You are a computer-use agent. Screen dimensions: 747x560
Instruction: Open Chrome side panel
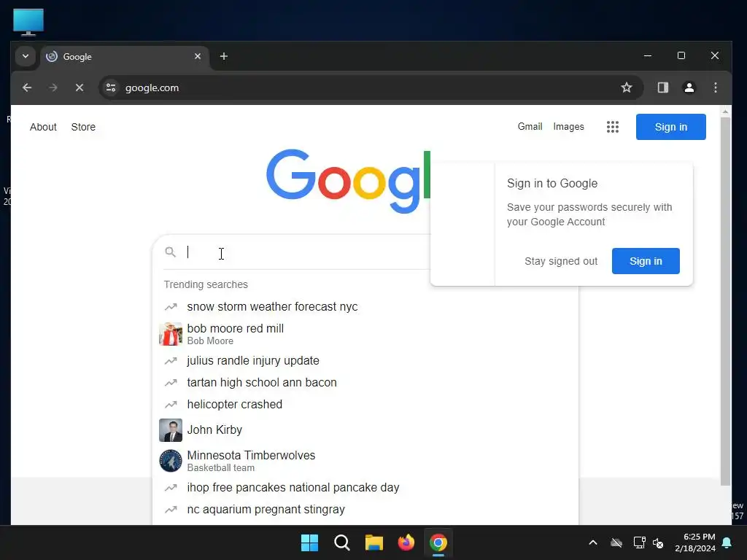[x=662, y=87]
